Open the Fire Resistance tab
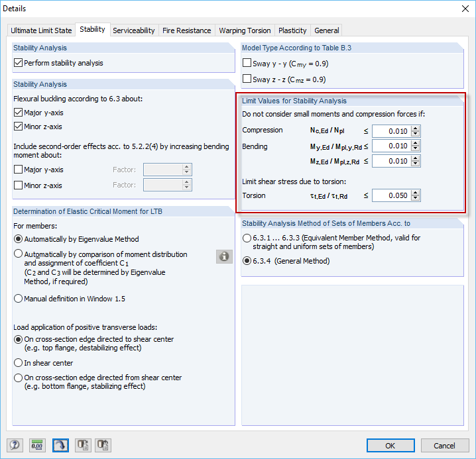This screenshot has width=476, height=459. tap(187, 30)
